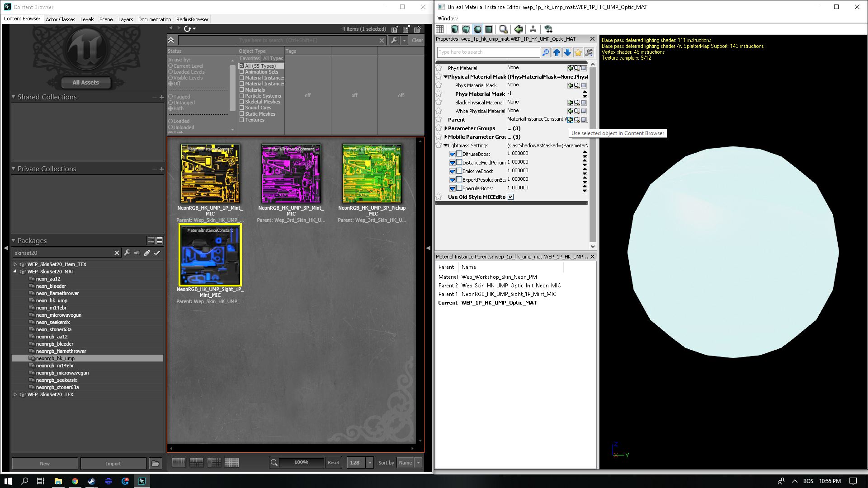Click the favorites star icon in properties search
Image resolution: width=868 pixels, height=488 pixels.
(x=578, y=52)
